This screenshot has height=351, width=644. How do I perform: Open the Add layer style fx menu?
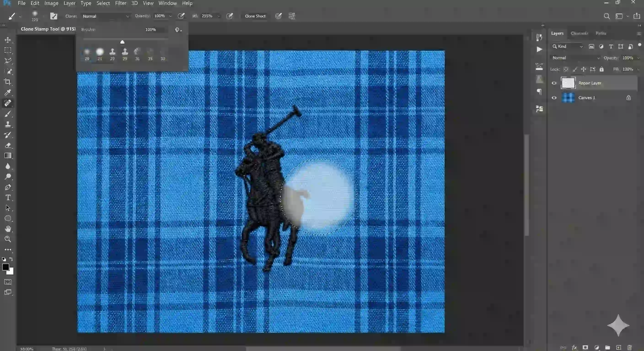574,347
